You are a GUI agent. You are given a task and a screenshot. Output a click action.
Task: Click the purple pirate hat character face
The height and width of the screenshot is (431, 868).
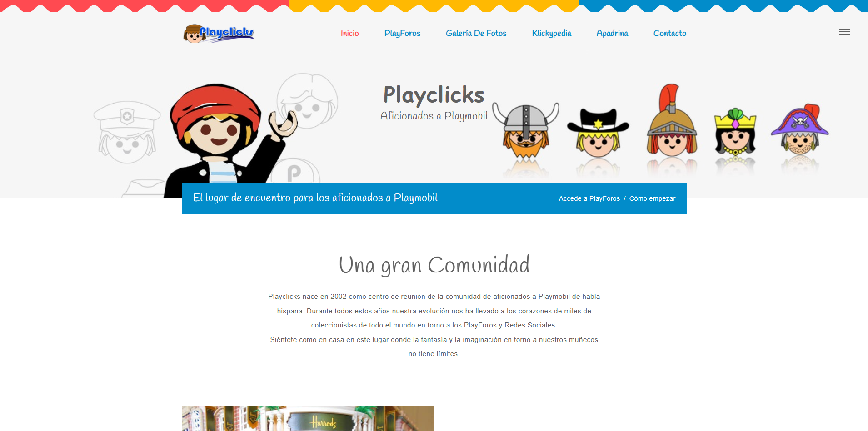pyautogui.click(x=800, y=129)
